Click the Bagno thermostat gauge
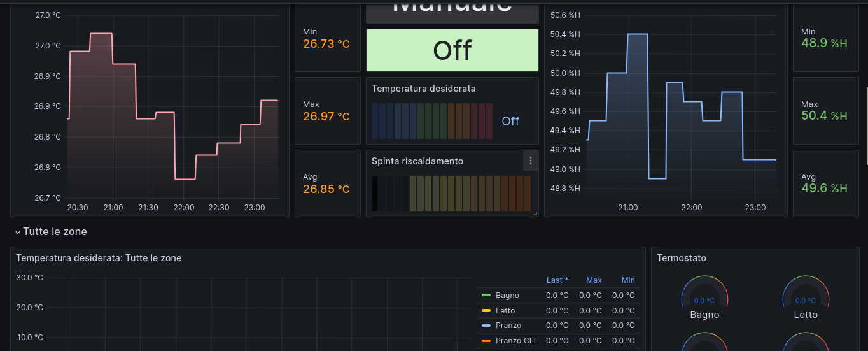 704,296
